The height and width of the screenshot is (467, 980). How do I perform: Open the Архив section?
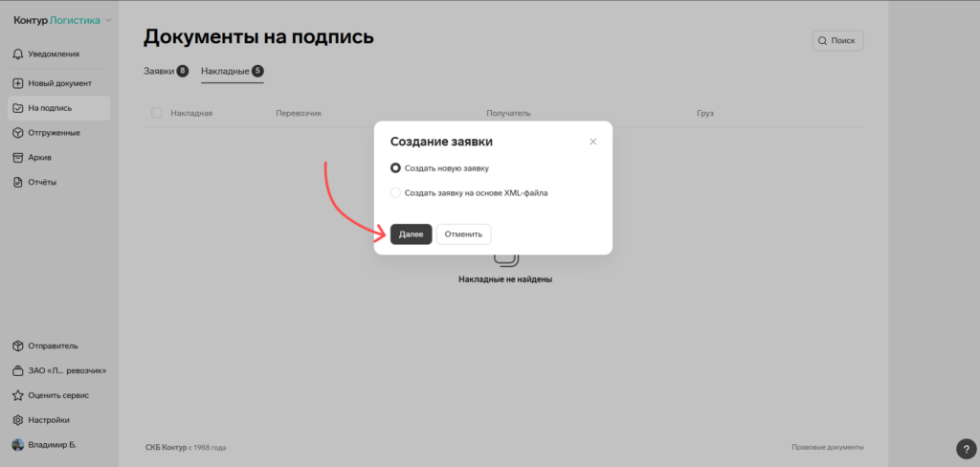(39, 158)
